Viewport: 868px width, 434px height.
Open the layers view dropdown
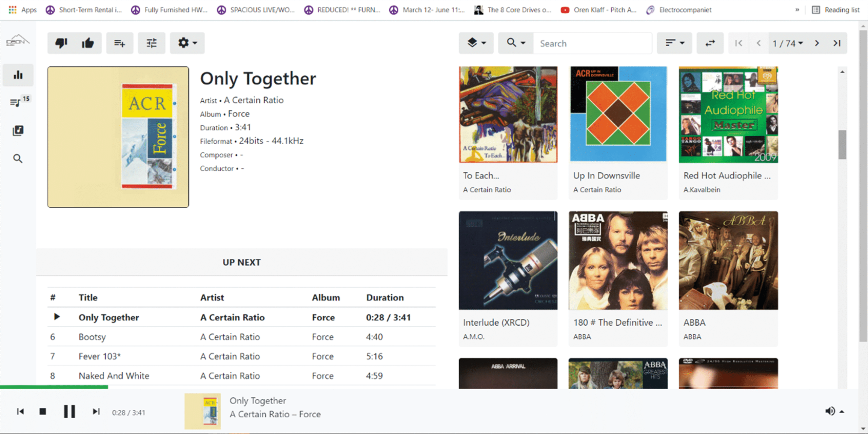[x=476, y=43]
